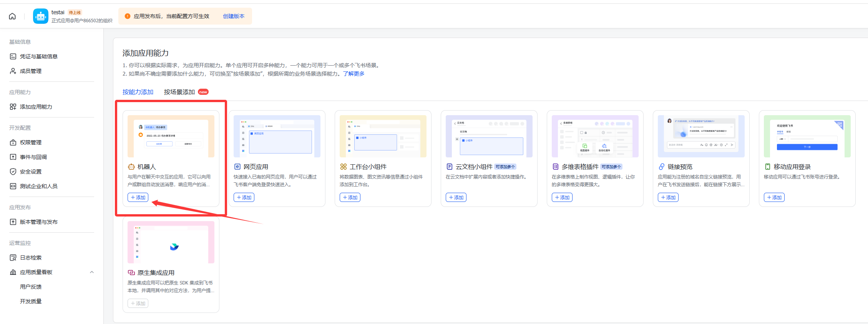Screen dimensions: 868x324
Task: Click the 原生集成应用 preview thumbnail
Action: [171, 242]
